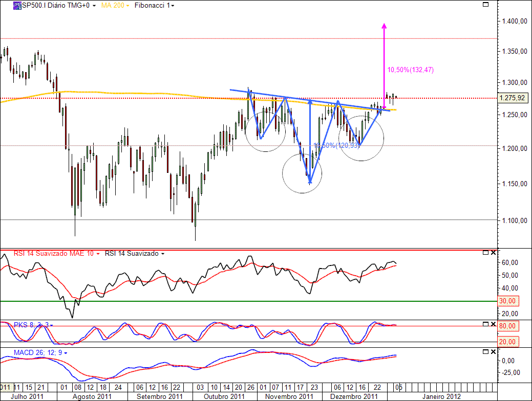Close the PKS stochastic panel
This screenshot has width=532, height=401.
pos(493,324)
